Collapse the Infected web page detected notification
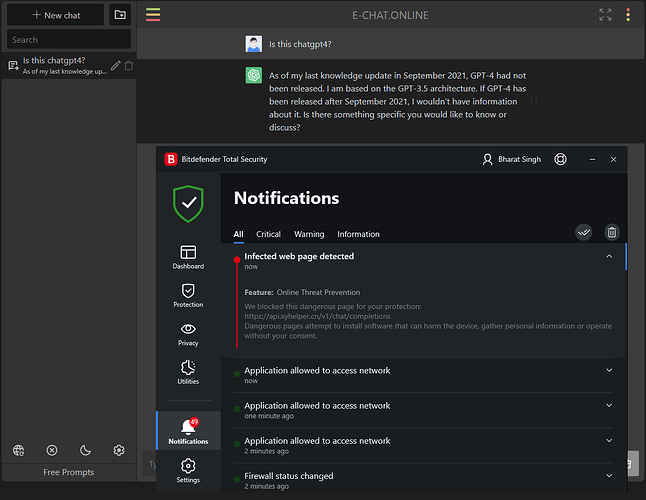Viewport: 646px width, 500px height. [x=609, y=256]
